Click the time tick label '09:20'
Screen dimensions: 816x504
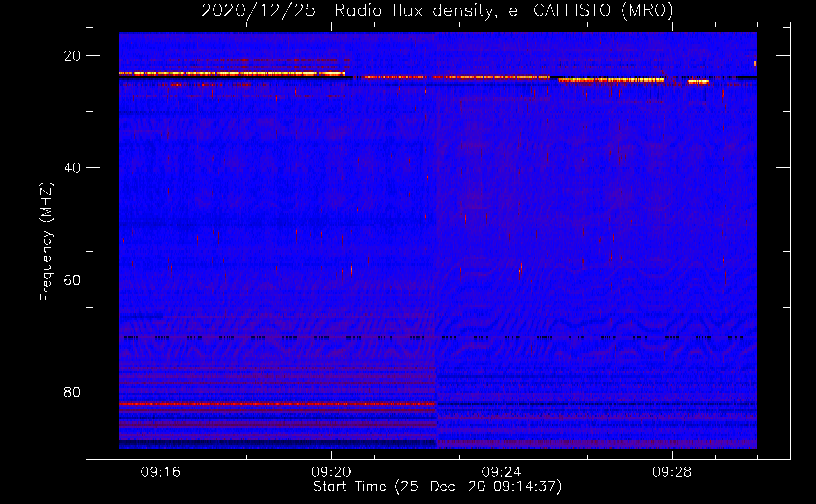pos(331,472)
